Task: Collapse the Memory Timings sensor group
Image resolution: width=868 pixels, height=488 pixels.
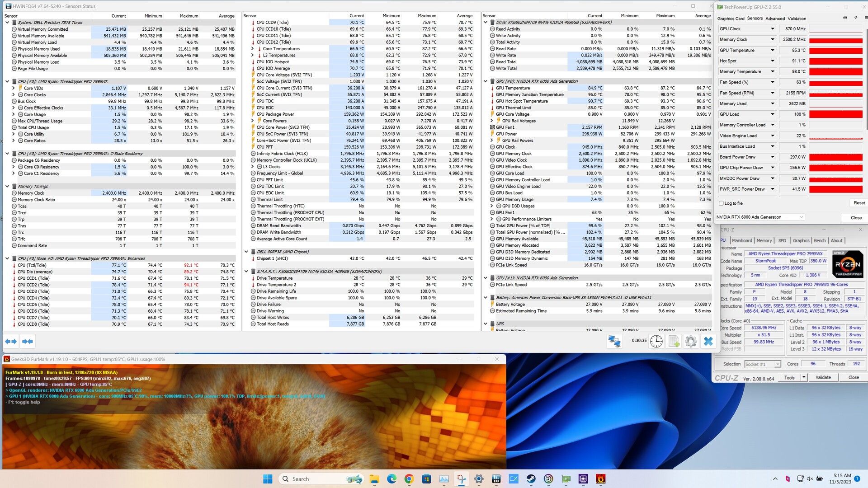Action: (7, 186)
